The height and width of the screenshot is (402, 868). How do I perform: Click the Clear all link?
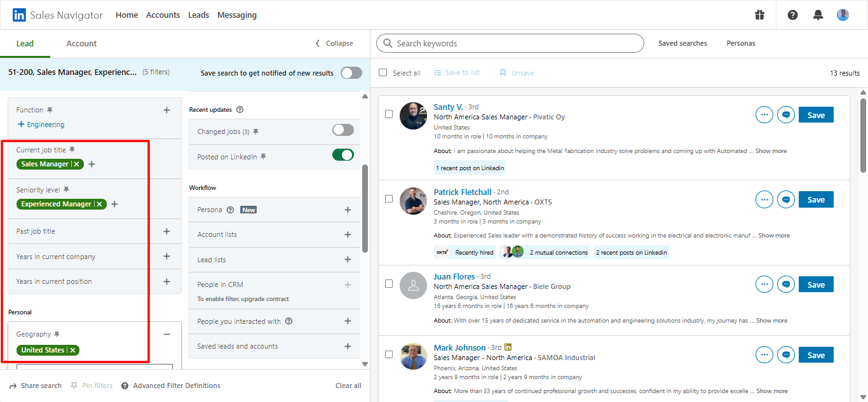click(x=348, y=385)
